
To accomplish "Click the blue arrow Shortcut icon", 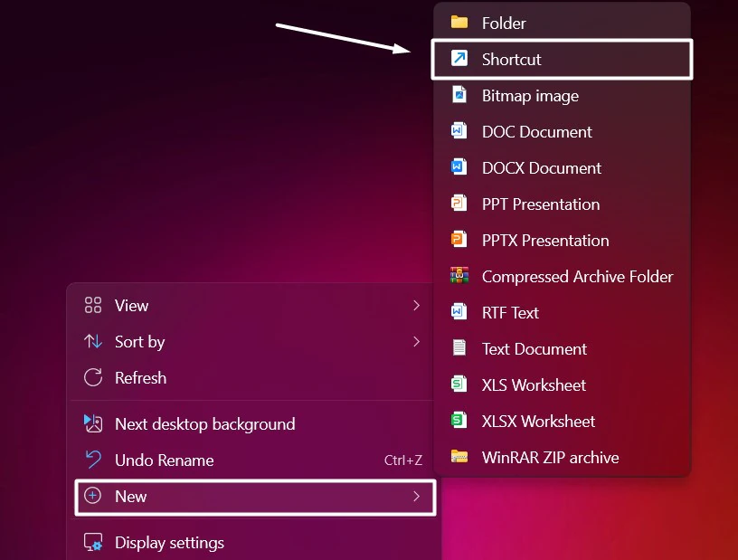I will click(459, 59).
